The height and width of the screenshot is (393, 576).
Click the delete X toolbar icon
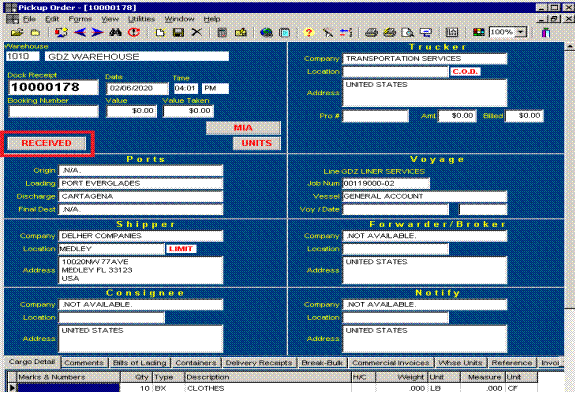coord(197,33)
